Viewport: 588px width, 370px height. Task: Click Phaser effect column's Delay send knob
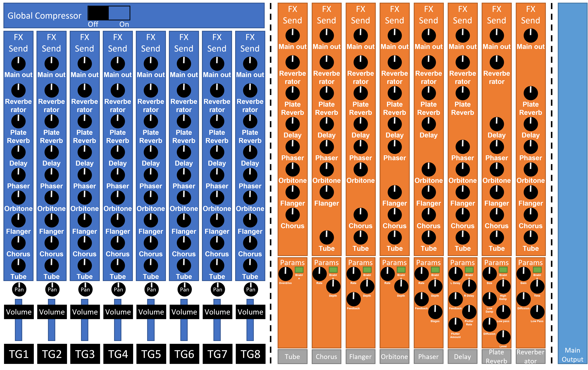pos(428,124)
